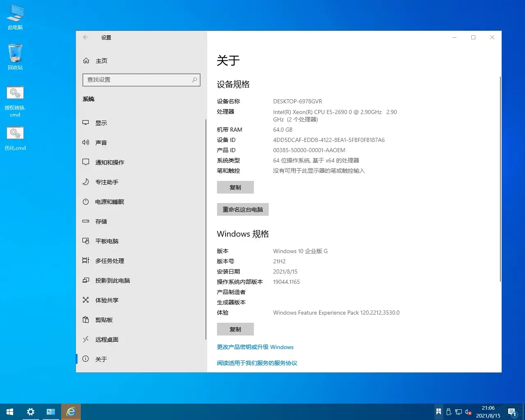Open the 声音 settings page
This screenshot has height=420, width=525.
(x=141, y=142)
